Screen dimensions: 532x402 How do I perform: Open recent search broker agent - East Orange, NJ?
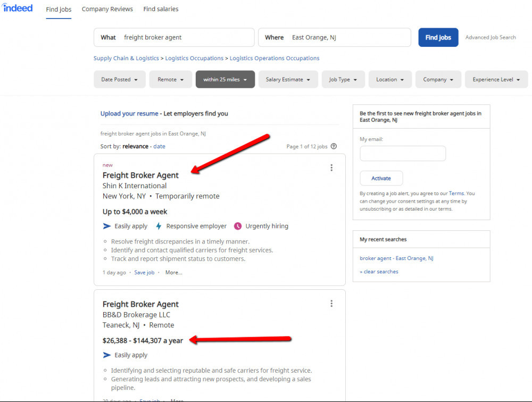[396, 258]
